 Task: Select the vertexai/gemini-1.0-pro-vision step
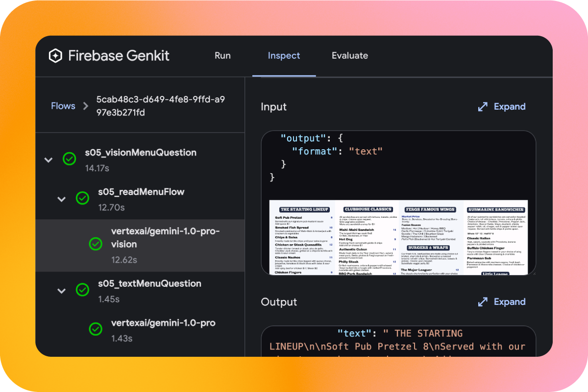pyautogui.click(x=165, y=237)
